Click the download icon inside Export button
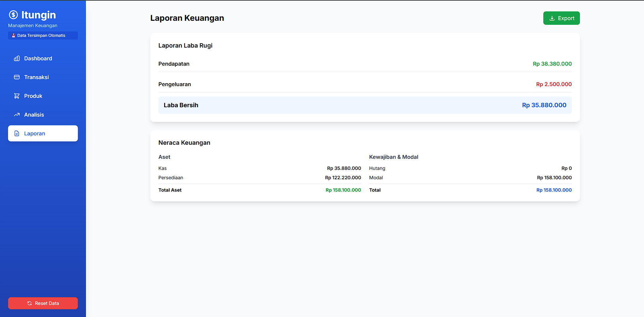Screen dimensions: 644x317 (x=552, y=18)
